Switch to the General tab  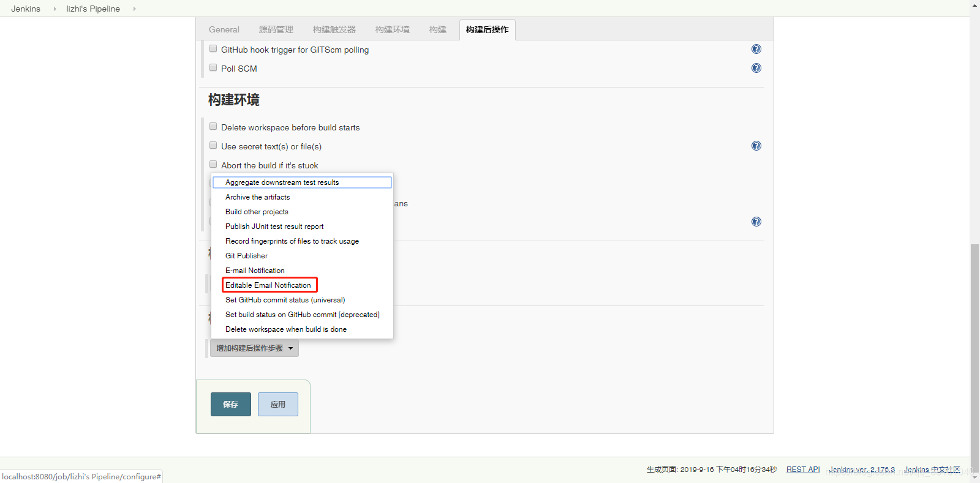[224, 29]
